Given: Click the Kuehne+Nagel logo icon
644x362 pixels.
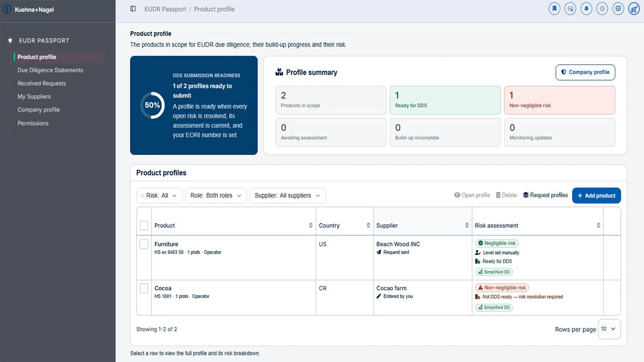Looking at the screenshot, I should point(7,9).
